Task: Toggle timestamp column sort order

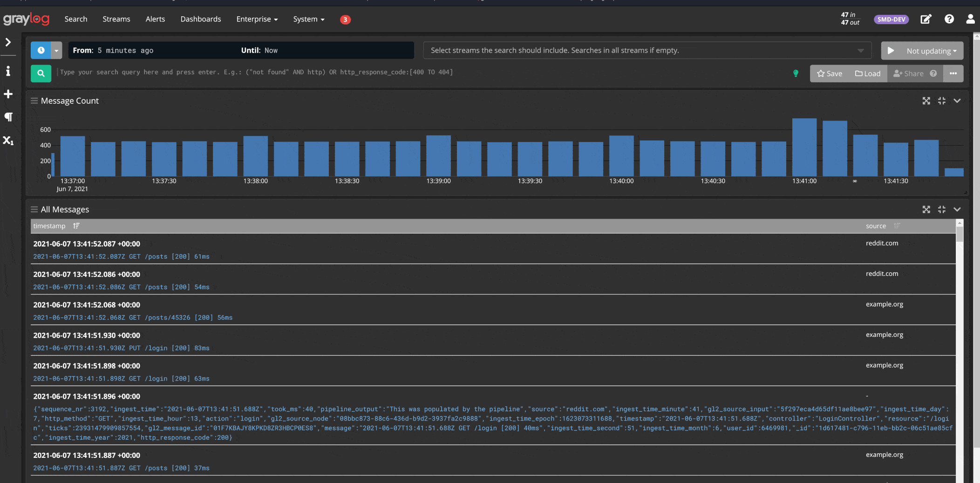Action: [76, 226]
